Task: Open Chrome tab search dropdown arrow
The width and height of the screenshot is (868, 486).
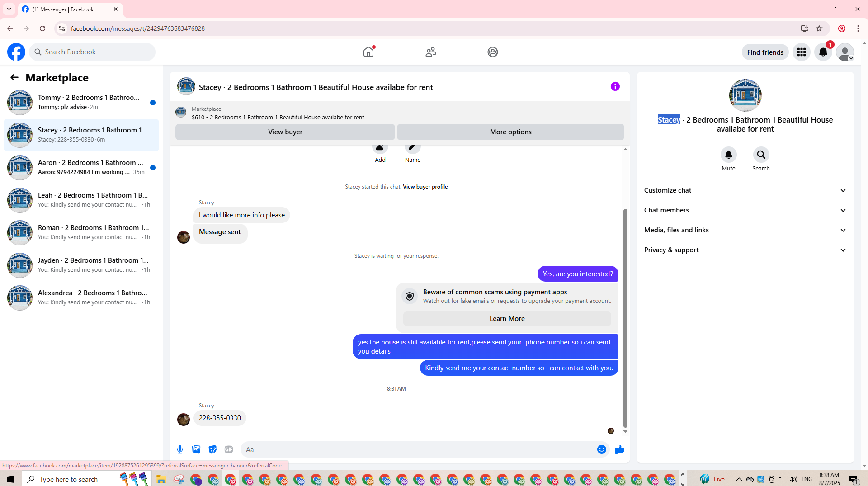Action: pos(9,9)
